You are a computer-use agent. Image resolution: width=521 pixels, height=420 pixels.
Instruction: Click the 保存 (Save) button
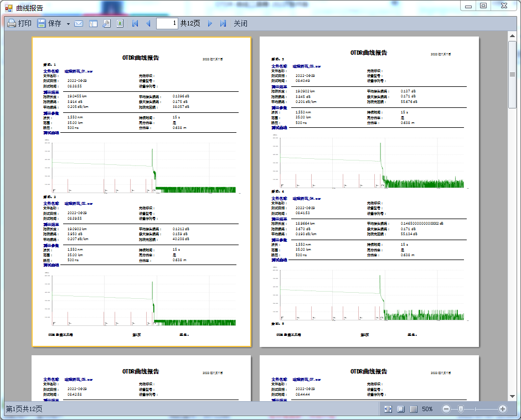tap(49, 24)
